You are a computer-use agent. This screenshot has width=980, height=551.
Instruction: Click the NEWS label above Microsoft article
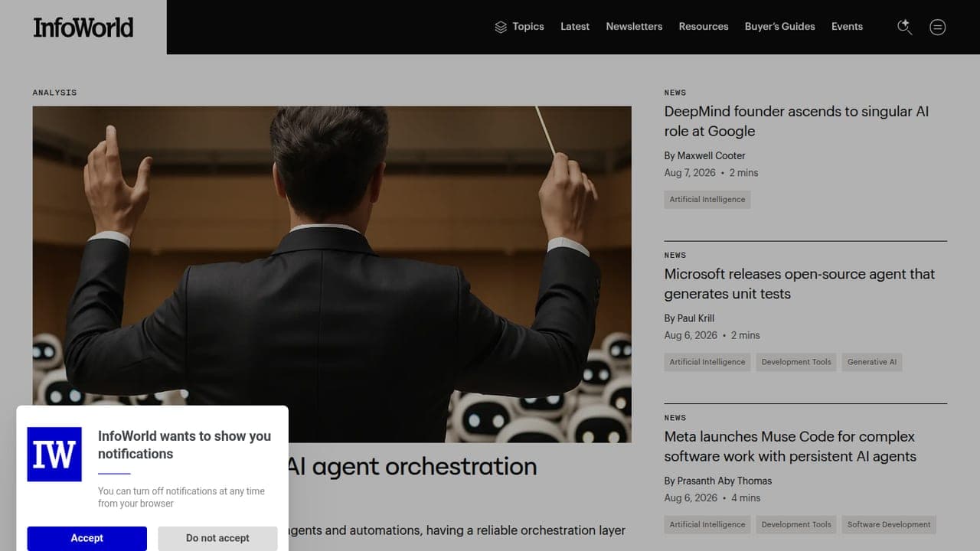coord(675,256)
